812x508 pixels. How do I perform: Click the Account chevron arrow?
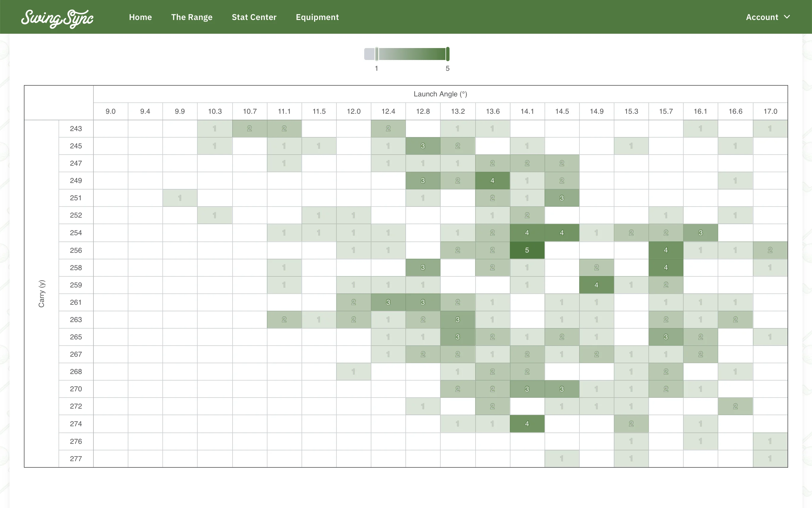point(787,17)
